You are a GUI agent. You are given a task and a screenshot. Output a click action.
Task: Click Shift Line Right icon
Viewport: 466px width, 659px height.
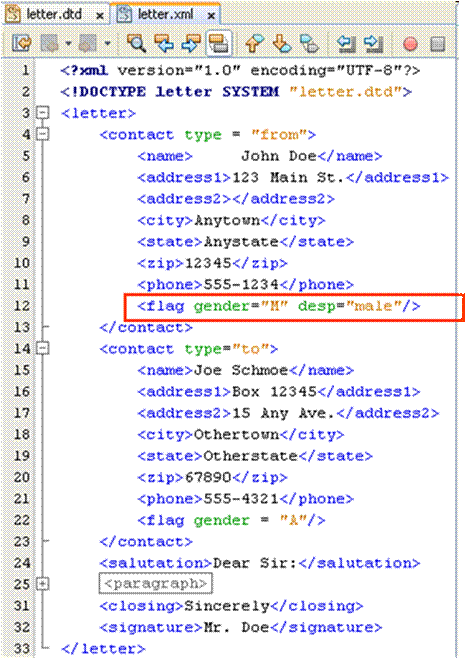click(374, 43)
